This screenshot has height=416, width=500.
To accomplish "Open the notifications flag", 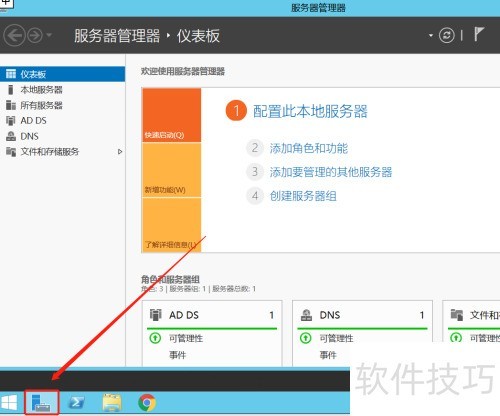I will [479, 34].
